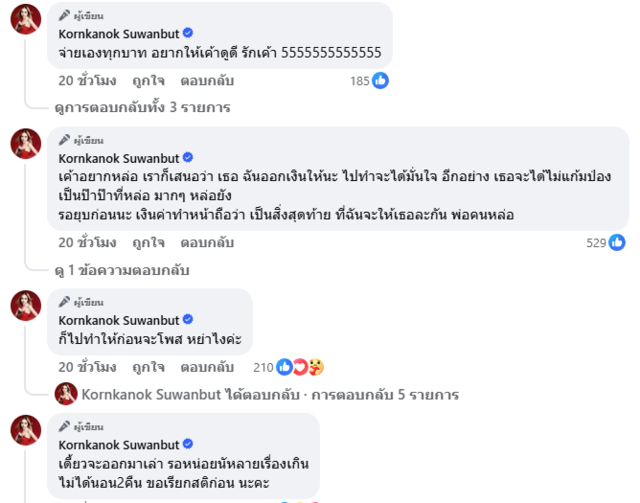
Task: Click the like reaction icon beside count 185
Action: pos(381,80)
